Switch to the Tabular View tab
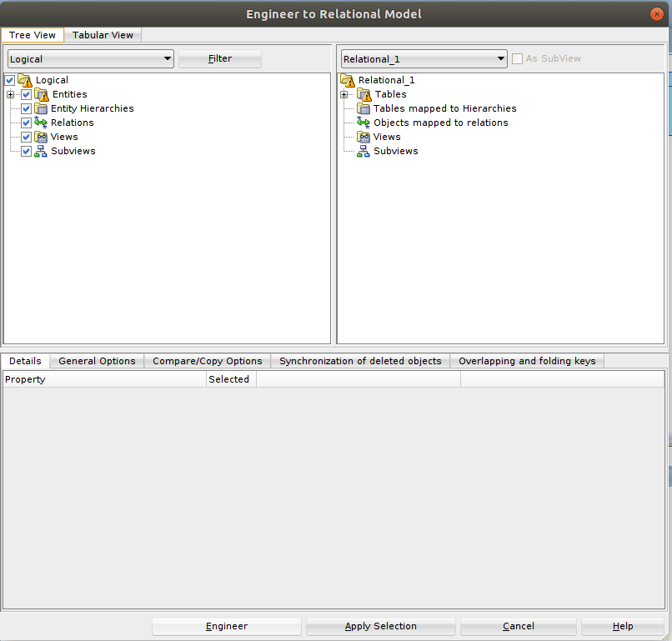Screen dimensions: 672x641 click(x=103, y=35)
